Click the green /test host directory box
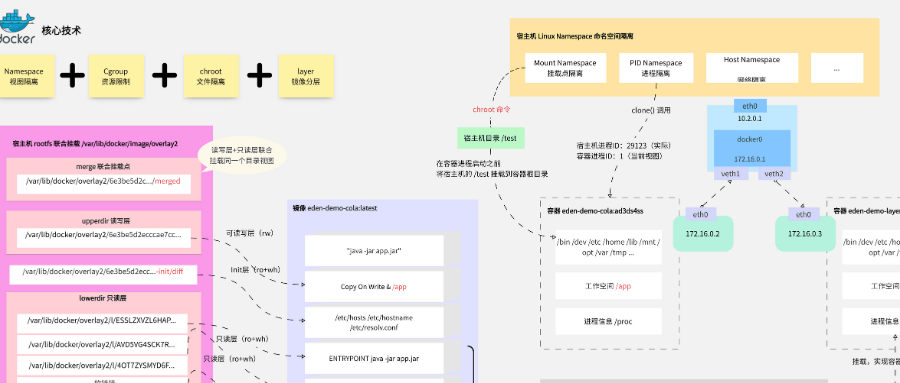The height and width of the screenshot is (383, 900). point(490,138)
